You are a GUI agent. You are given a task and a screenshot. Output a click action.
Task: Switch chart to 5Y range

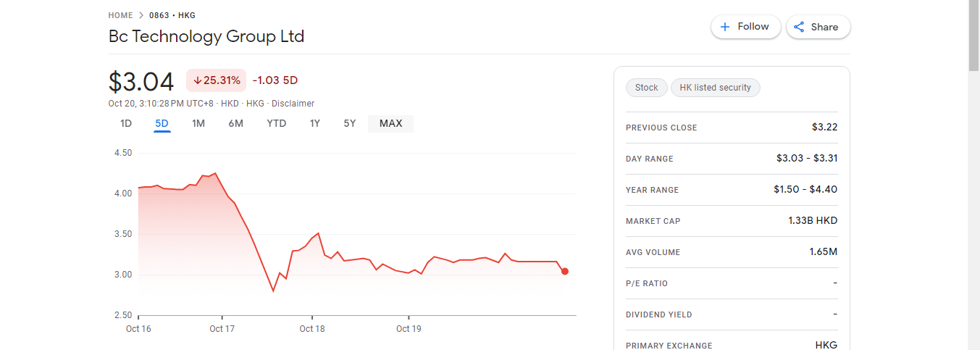pos(350,124)
